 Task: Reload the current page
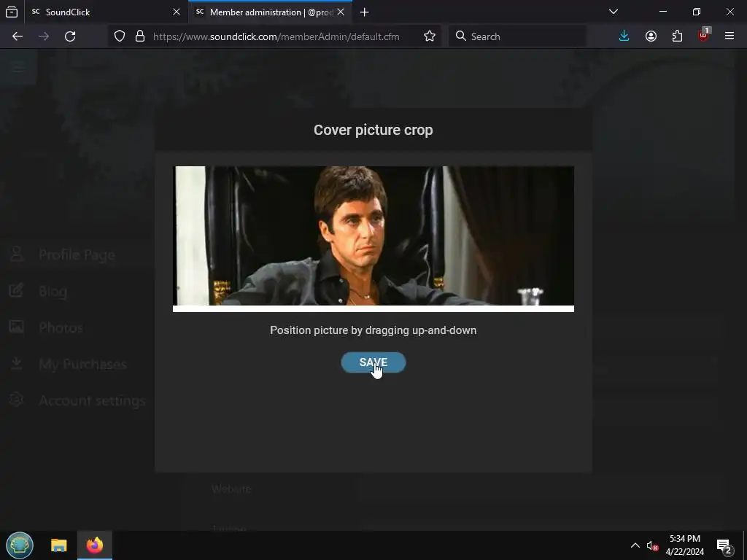(70, 36)
